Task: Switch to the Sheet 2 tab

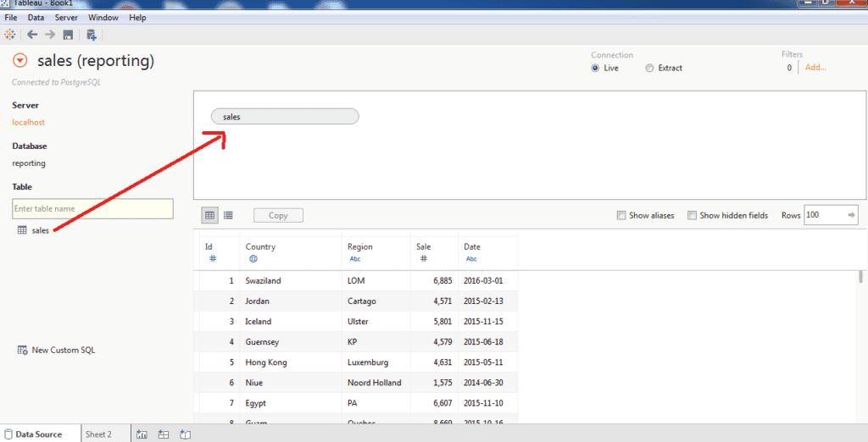Action: tap(105, 434)
